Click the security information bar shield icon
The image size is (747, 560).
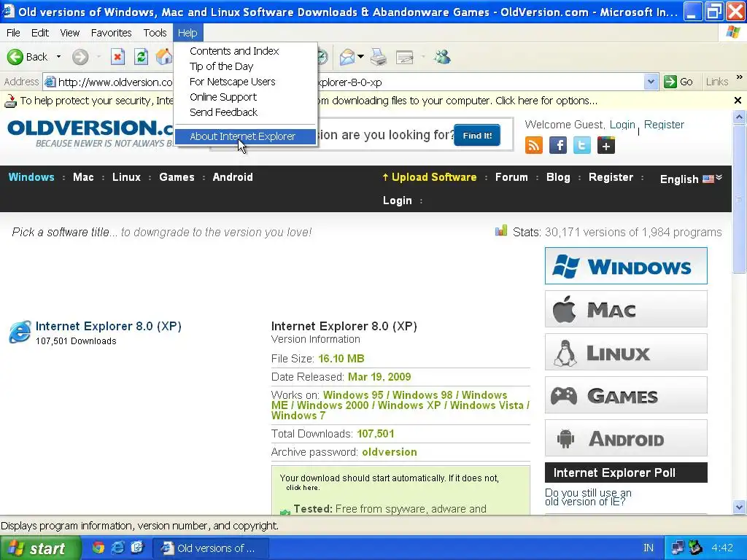point(9,101)
